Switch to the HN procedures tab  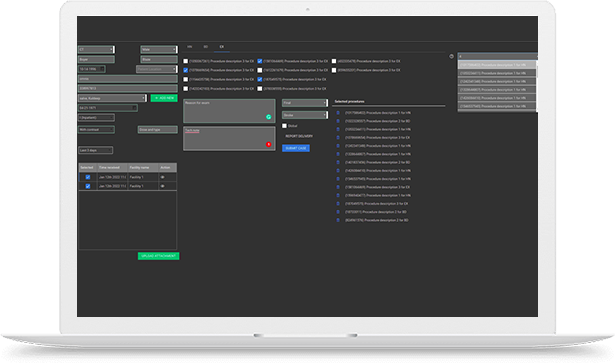click(189, 47)
